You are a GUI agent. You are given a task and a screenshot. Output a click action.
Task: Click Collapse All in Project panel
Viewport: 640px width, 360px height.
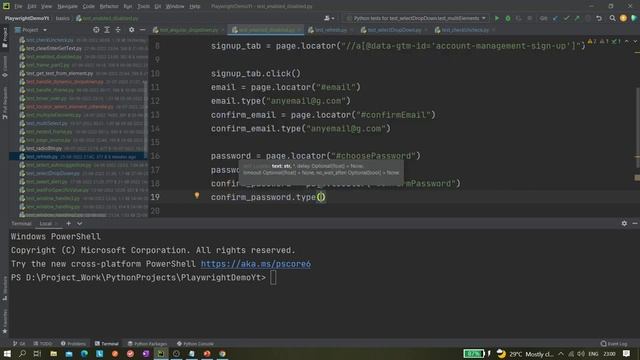click(x=118, y=30)
